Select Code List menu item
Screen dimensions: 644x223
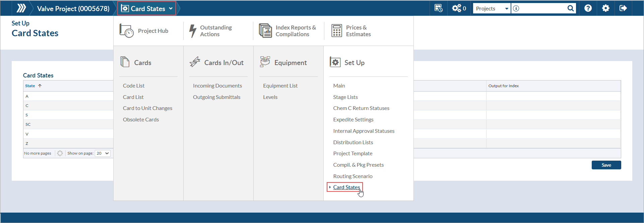pos(134,86)
